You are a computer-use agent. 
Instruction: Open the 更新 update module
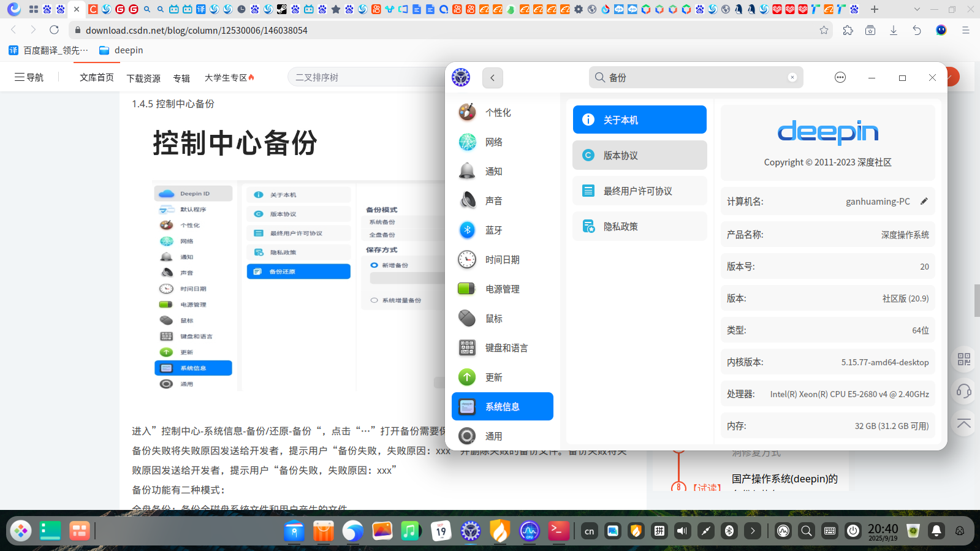pyautogui.click(x=502, y=378)
